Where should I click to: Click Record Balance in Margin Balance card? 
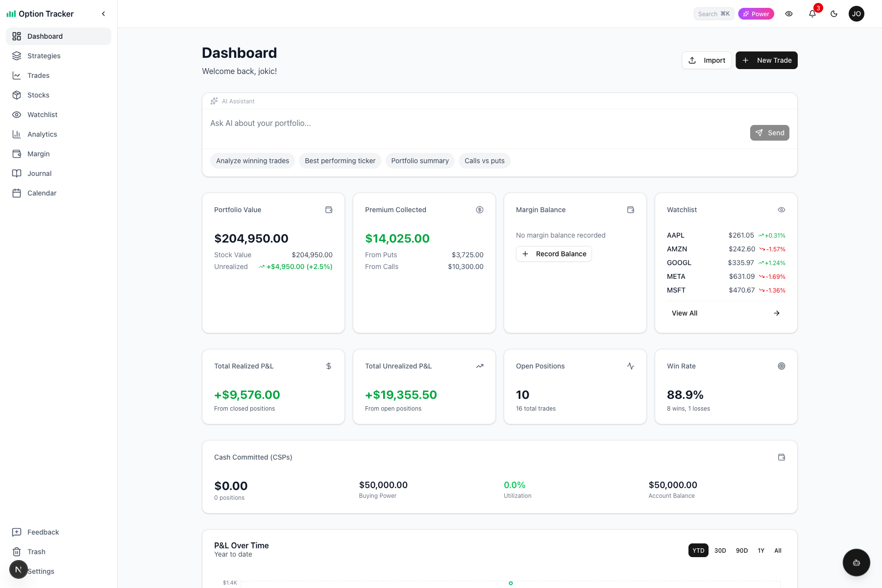pos(554,254)
